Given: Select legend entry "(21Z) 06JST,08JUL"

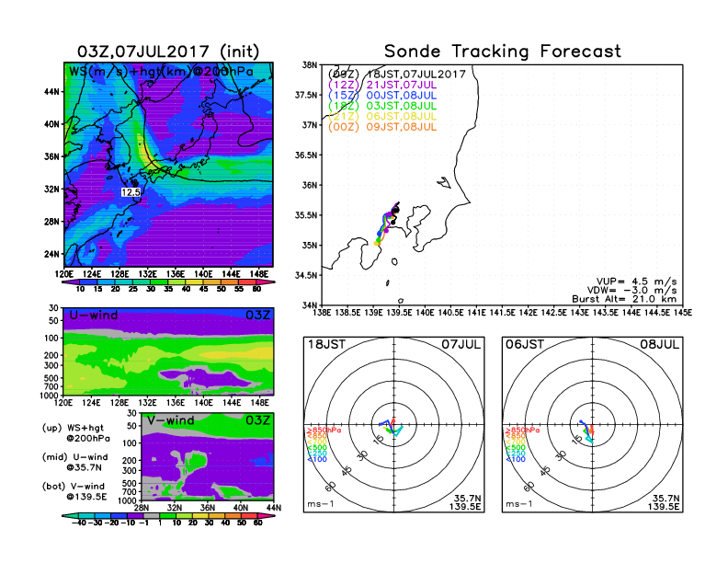Looking at the screenshot, I should (x=382, y=116).
